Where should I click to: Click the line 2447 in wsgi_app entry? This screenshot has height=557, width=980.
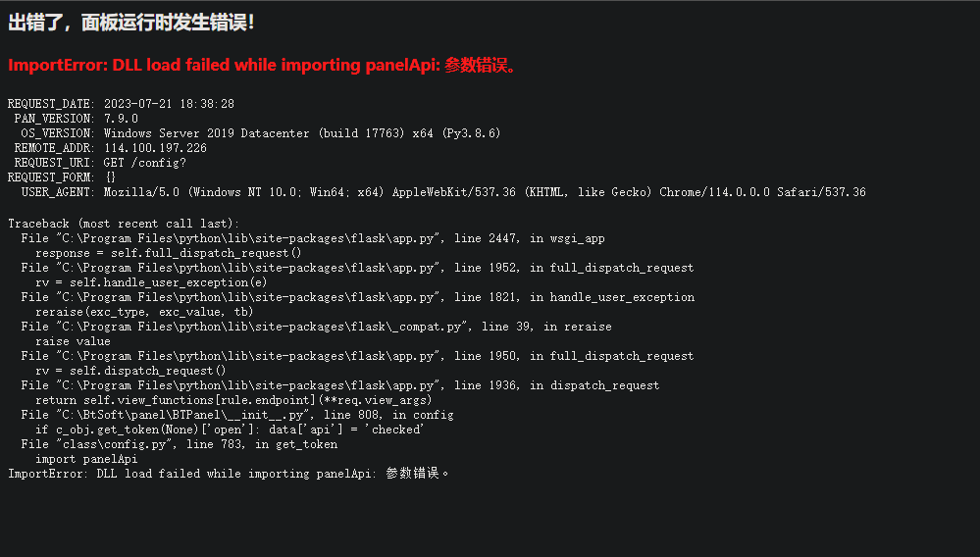pyautogui.click(x=313, y=238)
